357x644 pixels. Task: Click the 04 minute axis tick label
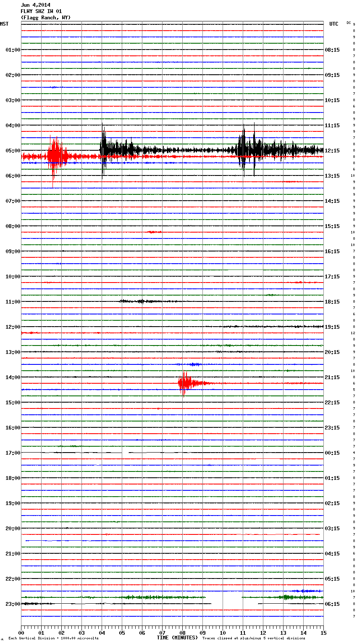pos(102,633)
